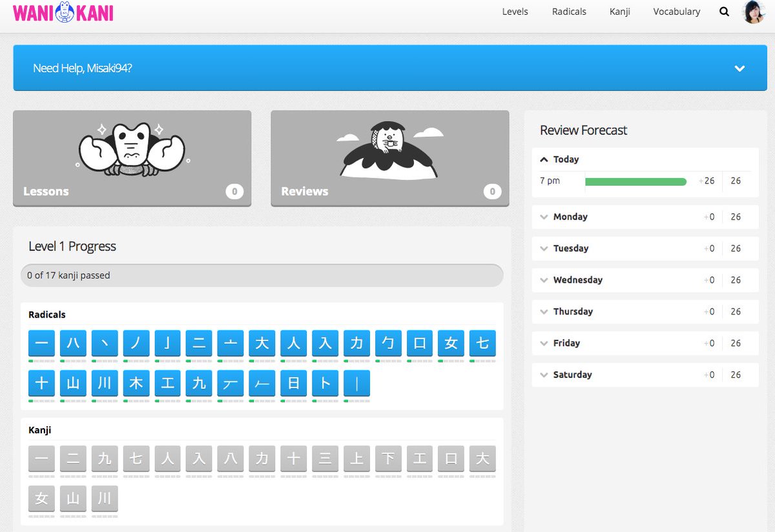Open the grey 女 kanji tile
Viewport: 775px width, 532px height.
[41, 498]
